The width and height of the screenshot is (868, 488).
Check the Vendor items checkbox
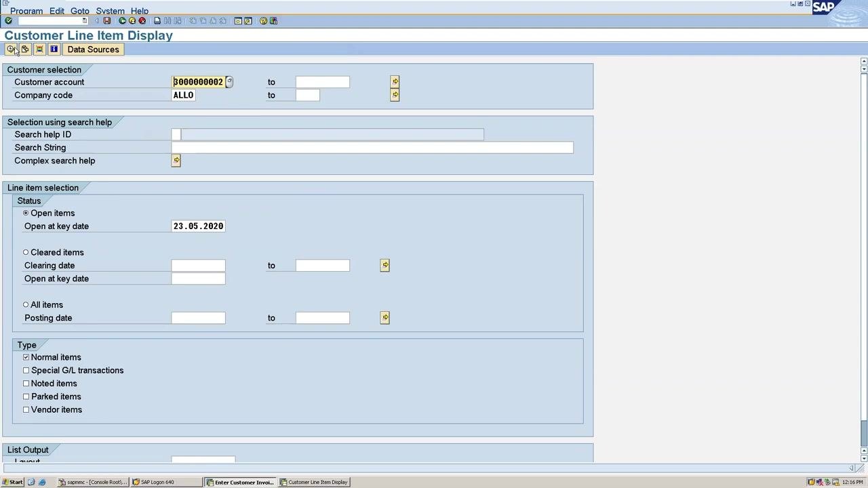[x=26, y=410]
